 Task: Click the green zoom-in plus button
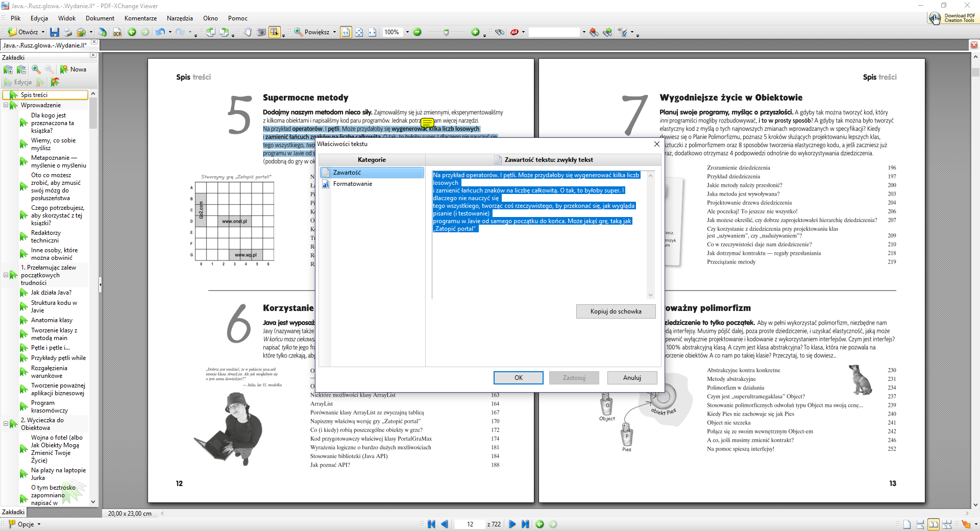tap(475, 32)
